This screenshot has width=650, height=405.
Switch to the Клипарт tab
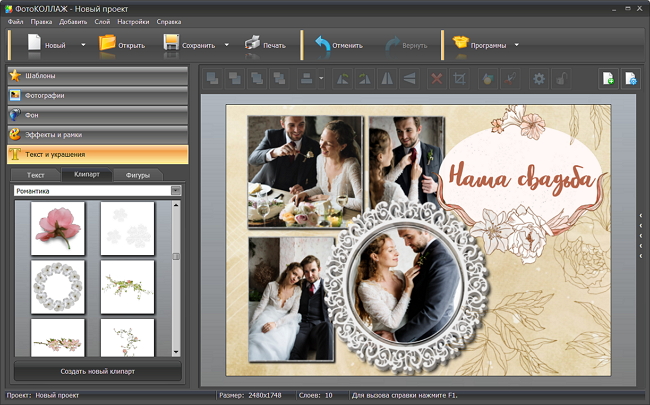87,175
